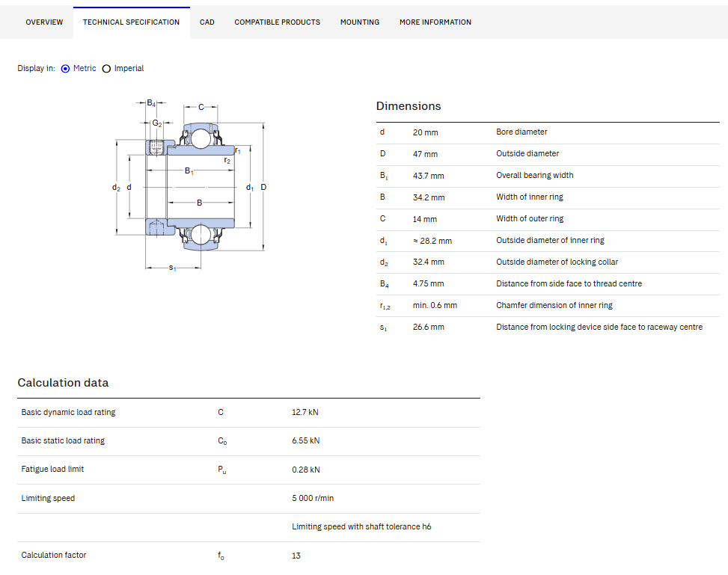Click the 'Display in:' label
Image resolution: width=728 pixels, height=575 pixels.
click(36, 68)
